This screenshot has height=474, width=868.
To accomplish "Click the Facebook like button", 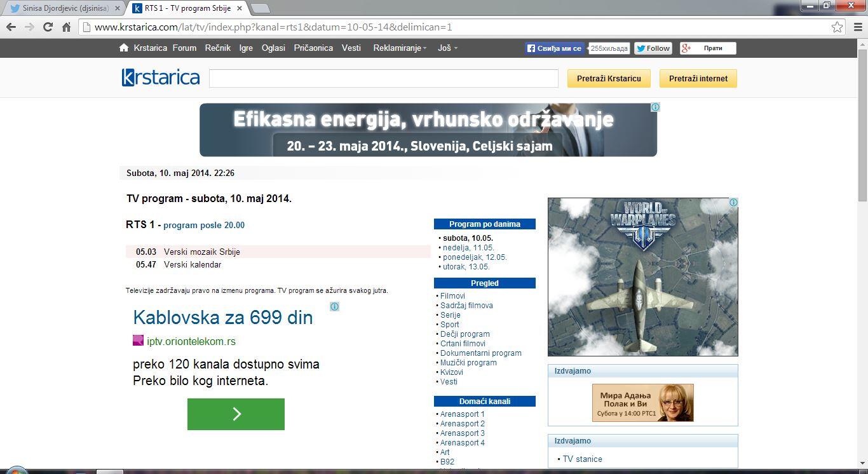I will coord(555,48).
